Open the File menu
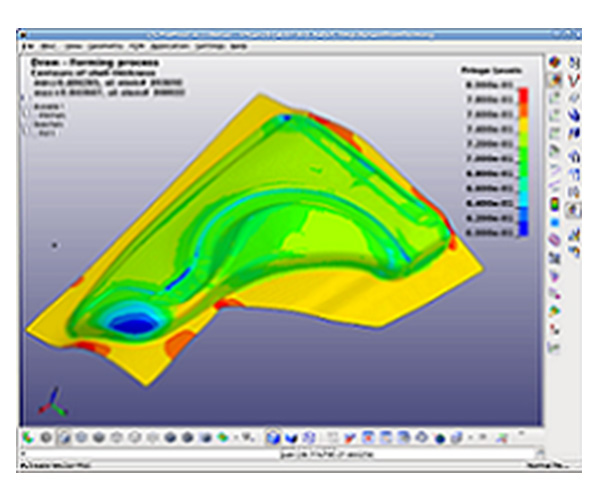 [x=28, y=46]
